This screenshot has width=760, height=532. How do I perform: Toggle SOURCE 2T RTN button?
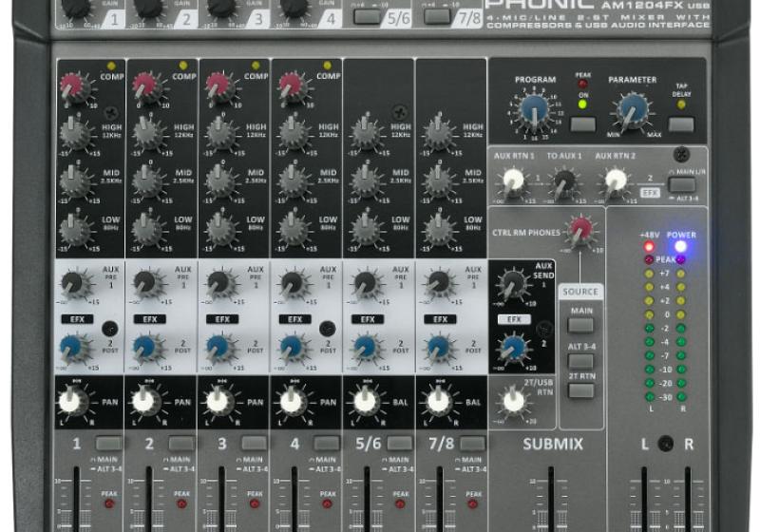coord(580,390)
